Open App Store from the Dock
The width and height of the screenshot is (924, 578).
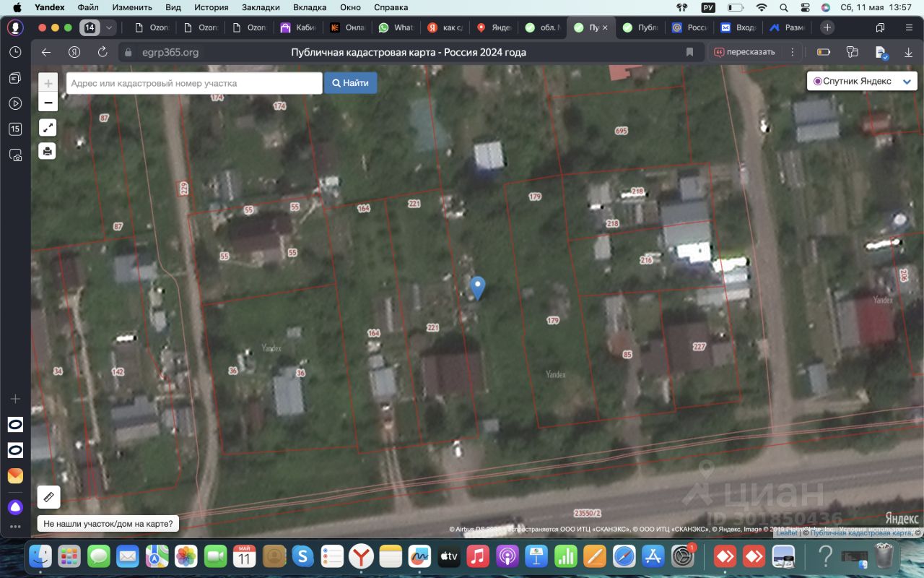pyautogui.click(x=653, y=556)
